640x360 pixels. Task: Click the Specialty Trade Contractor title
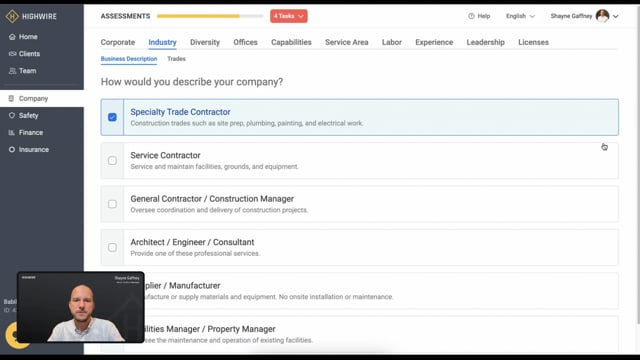[180, 112]
